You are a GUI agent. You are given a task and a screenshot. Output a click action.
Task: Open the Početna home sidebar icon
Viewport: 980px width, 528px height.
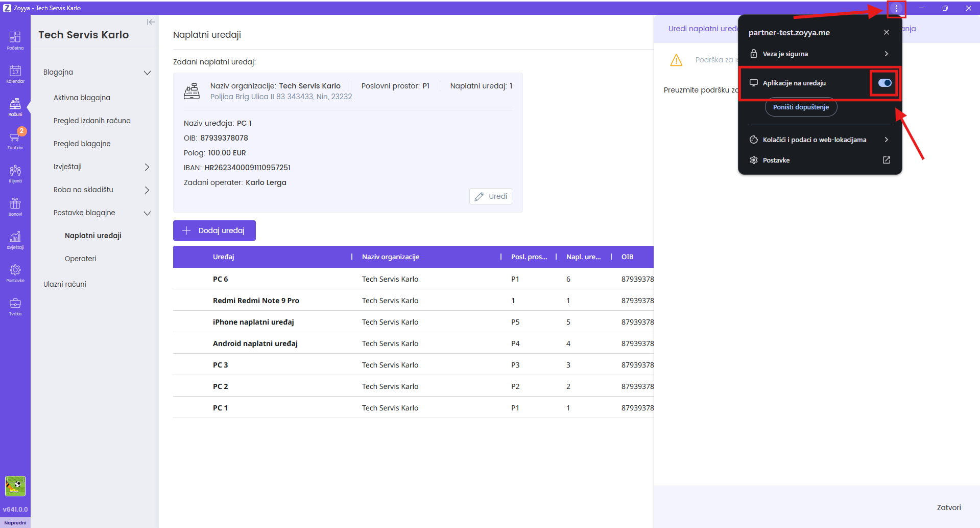coord(15,40)
